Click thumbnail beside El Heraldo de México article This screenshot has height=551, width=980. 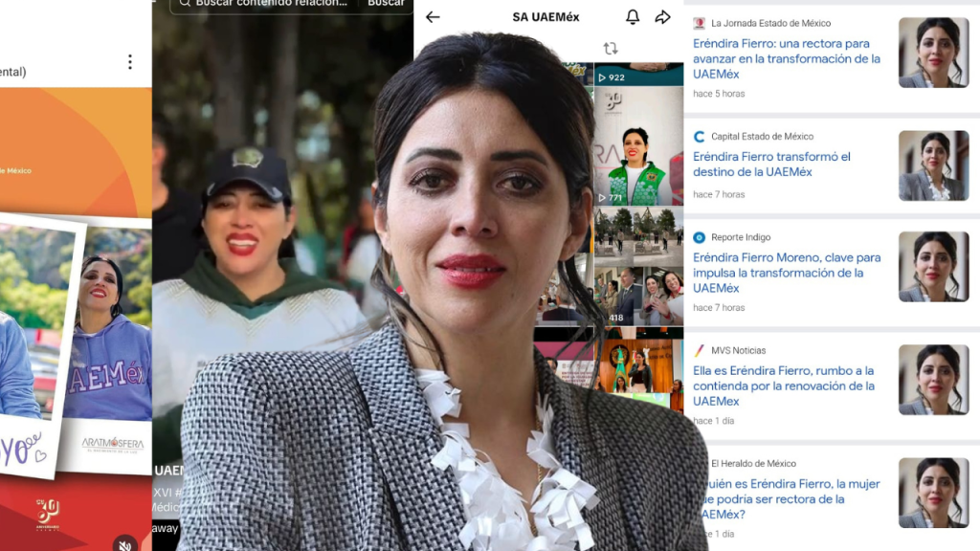click(933, 492)
